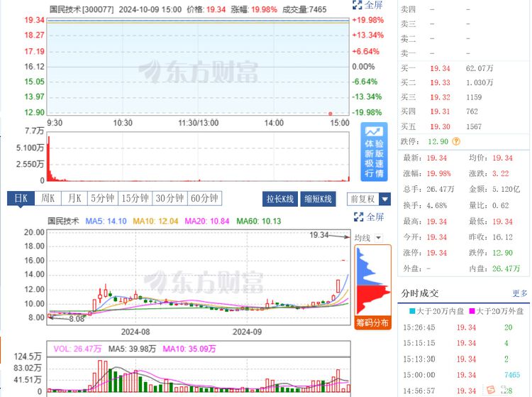Click the 买二 price 19.33
532x397 pixels.
(x=440, y=82)
